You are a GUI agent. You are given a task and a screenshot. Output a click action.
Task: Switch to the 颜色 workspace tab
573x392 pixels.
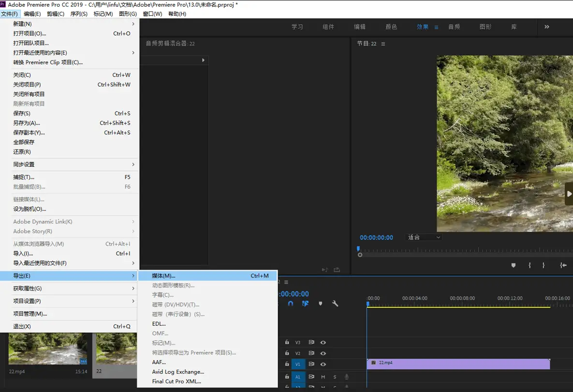[x=391, y=27]
